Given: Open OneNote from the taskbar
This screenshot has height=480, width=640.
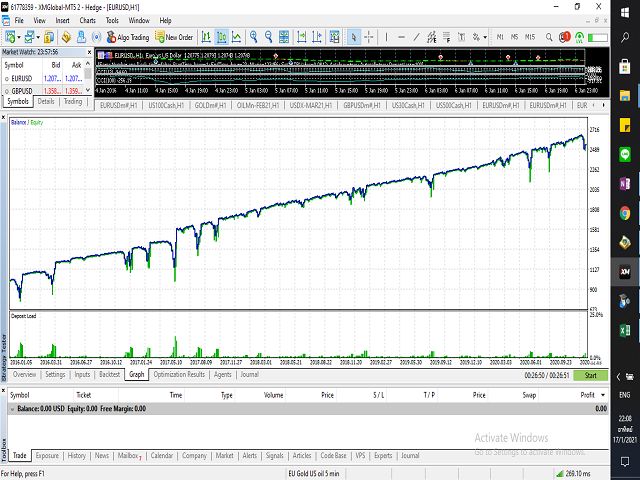Looking at the screenshot, I should [x=624, y=183].
